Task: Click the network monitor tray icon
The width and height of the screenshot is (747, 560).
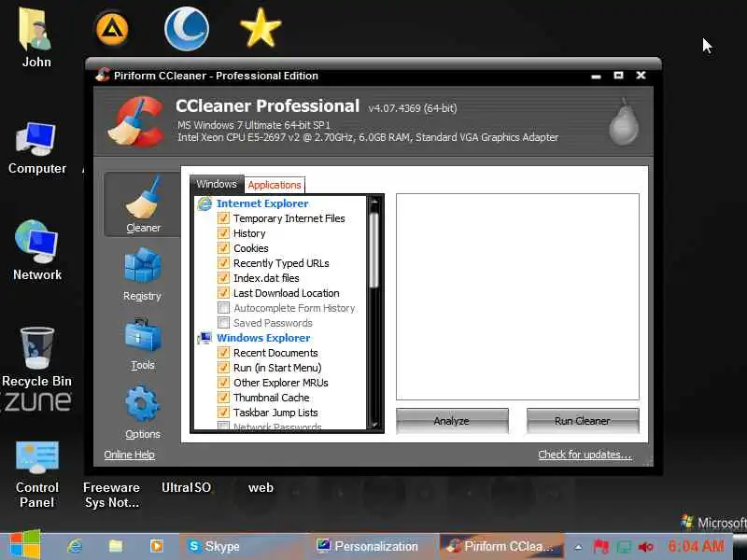Action: [x=624, y=547]
